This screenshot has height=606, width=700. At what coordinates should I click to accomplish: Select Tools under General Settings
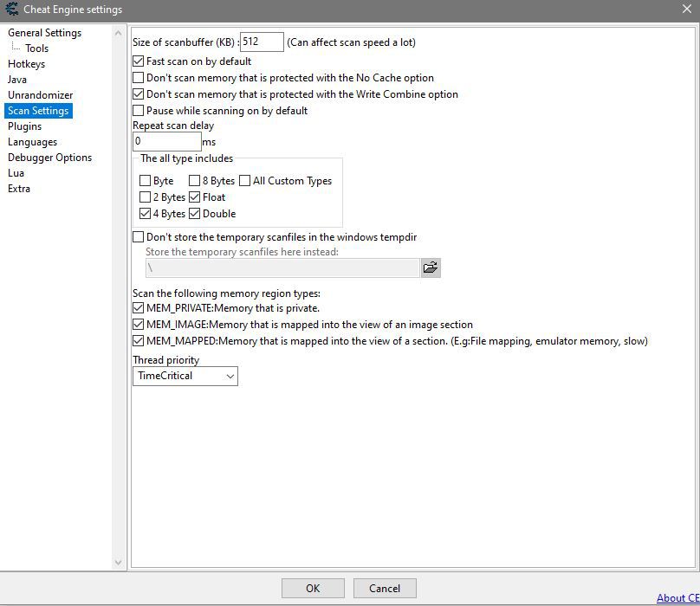(x=36, y=48)
